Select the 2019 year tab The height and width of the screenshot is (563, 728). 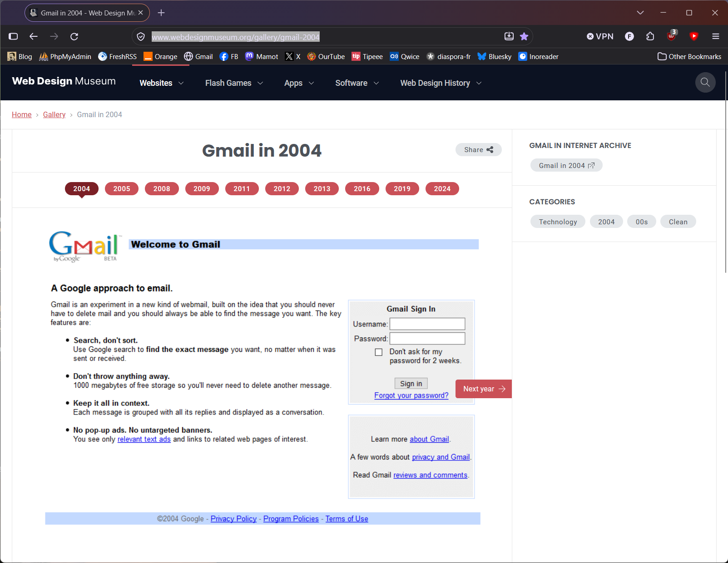click(x=402, y=189)
